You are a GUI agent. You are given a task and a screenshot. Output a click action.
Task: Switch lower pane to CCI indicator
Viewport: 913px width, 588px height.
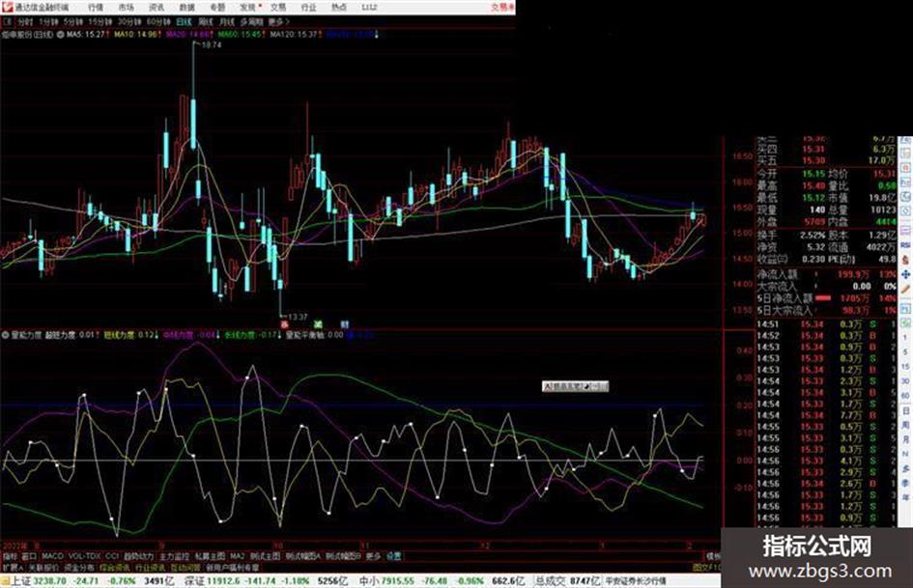(x=112, y=556)
